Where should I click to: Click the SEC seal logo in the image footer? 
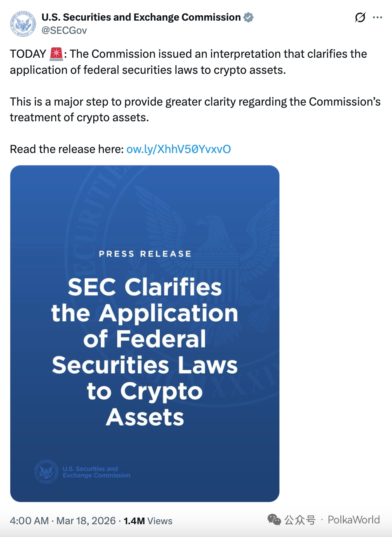tap(46, 472)
